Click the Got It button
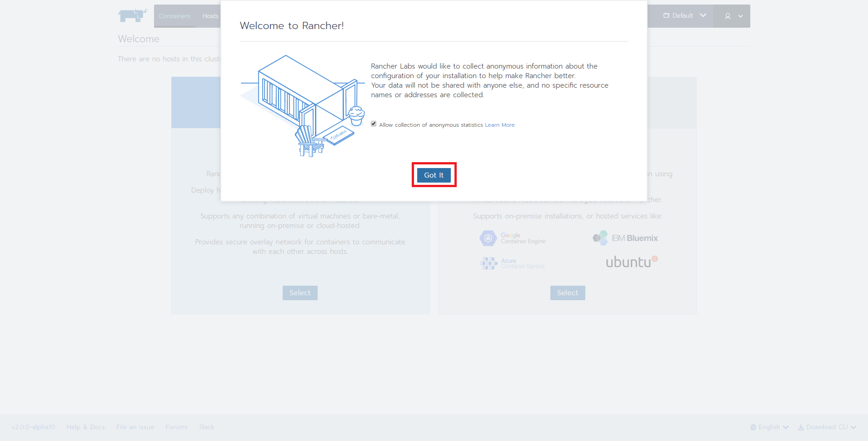This screenshot has height=441, width=868. (x=434, y=175)
